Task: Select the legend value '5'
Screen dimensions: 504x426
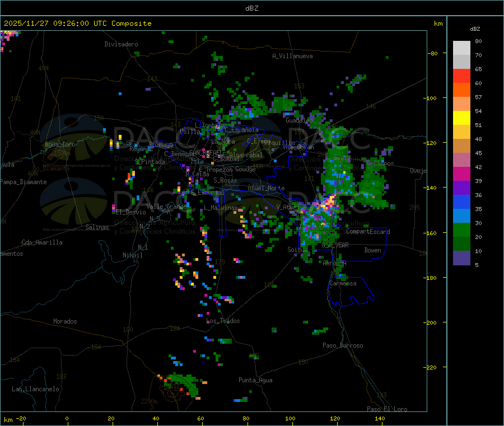Action: 477,265
